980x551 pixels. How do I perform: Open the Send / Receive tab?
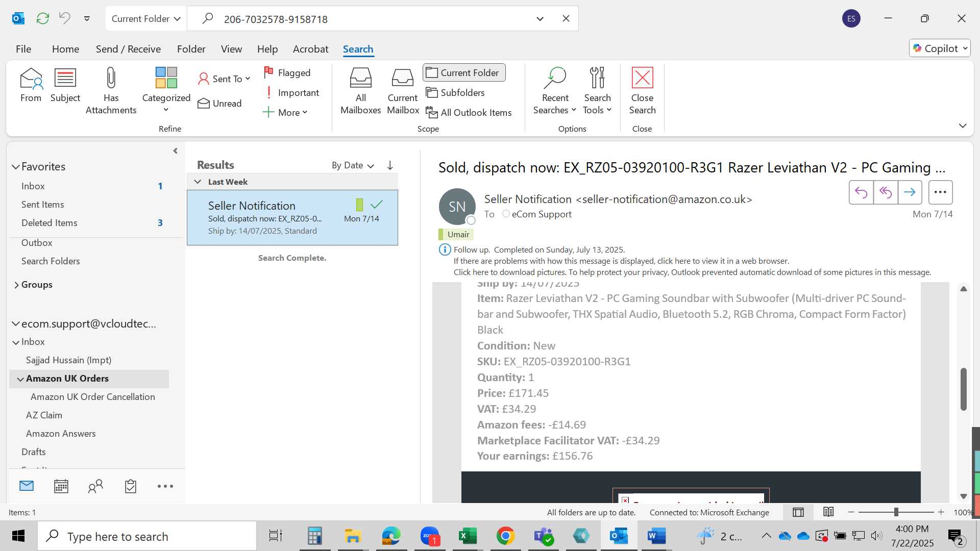coord(128,49)
